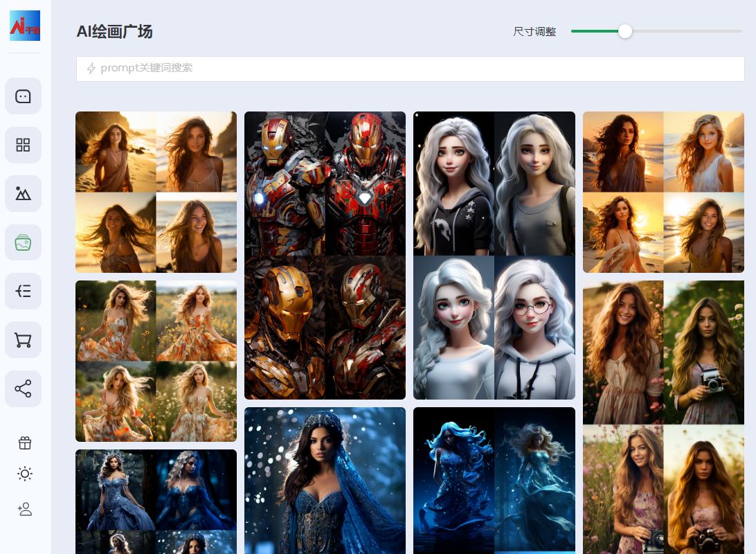Toggle the sun light-theme icon
The width and height of the screenshot is (756, 554).
[25, 474]
